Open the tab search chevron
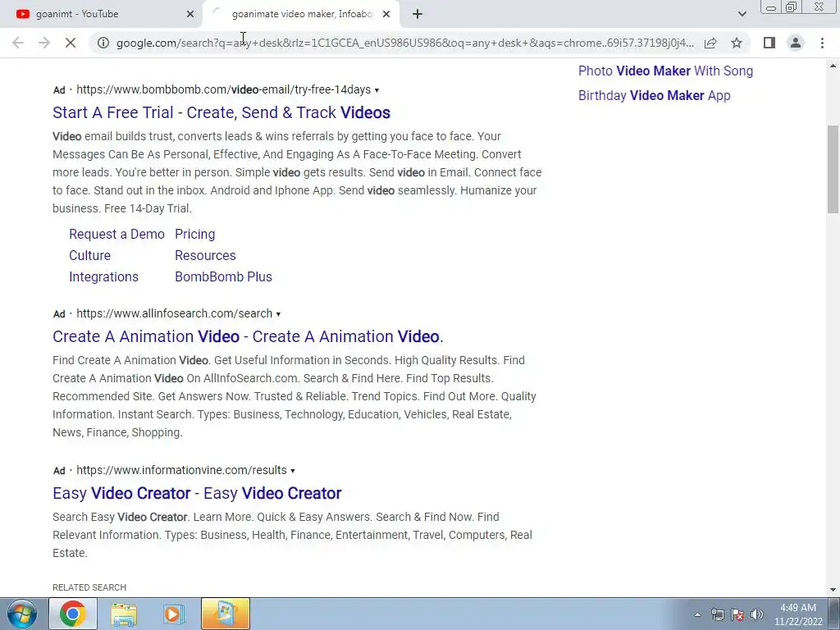The height and width of the screenshot is (630, 840). point(742,14)
